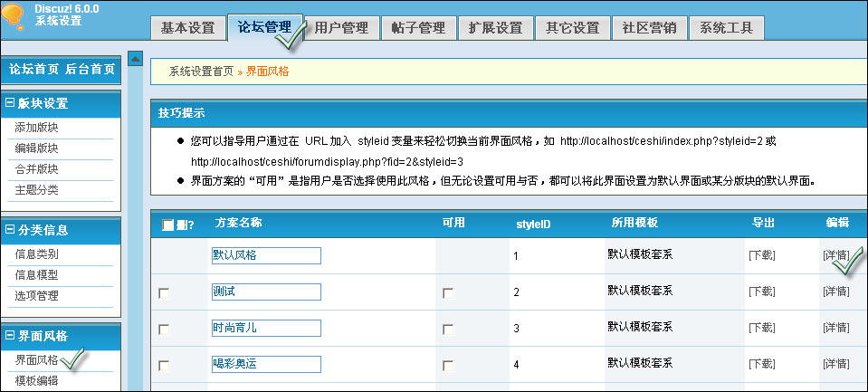Click 下载 for style ID 4
Image resolution: width=868 pixels, height=392 pixels.
pyautogui.click(x=762, y=364)
